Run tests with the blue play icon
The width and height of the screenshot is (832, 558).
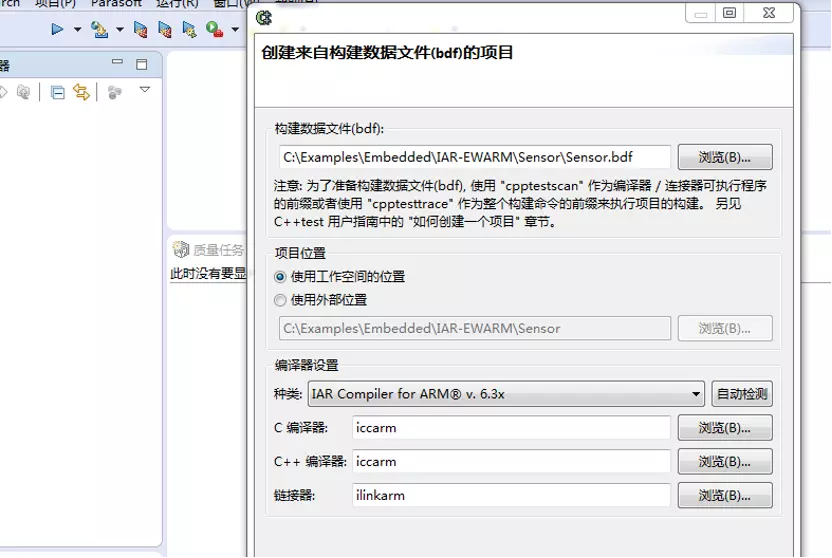pos(57,29)
